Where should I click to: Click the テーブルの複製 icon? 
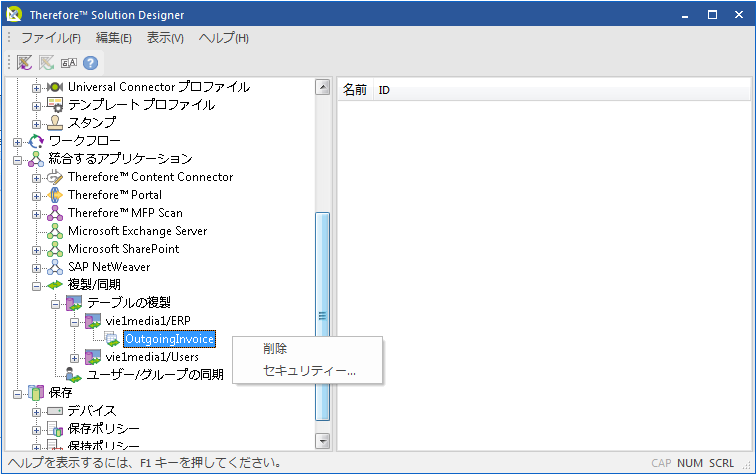tap(74, 303)
